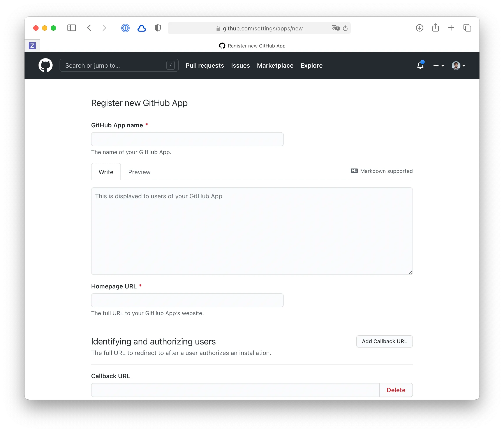Open Pull requests in navbar

pyautogui.click(x=205, y=65)
